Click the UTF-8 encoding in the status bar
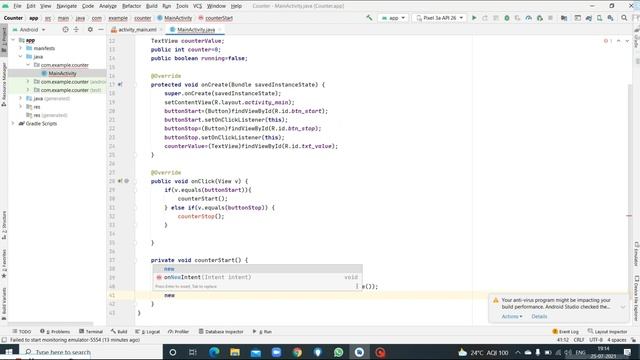 pos(596,340)
